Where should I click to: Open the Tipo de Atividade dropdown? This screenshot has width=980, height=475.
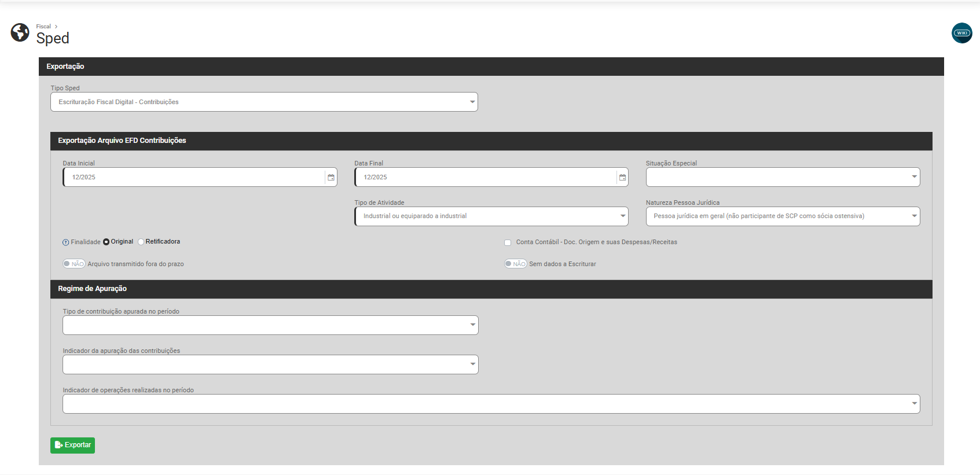pos(491,216)
